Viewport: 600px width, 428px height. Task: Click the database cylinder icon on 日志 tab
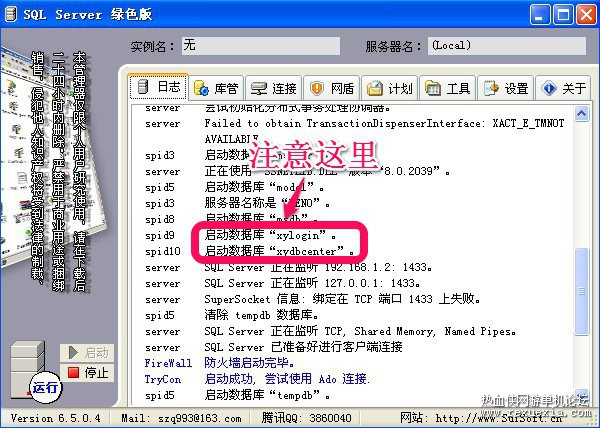143,87
